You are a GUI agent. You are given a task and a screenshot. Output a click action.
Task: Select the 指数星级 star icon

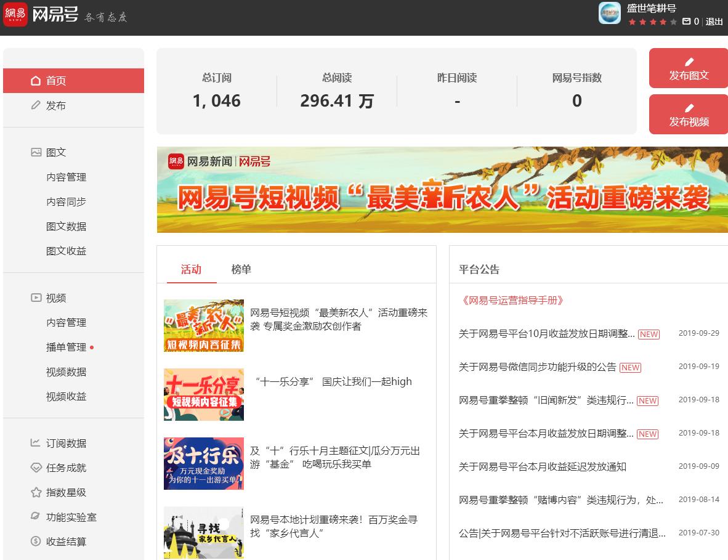point(36,492)
